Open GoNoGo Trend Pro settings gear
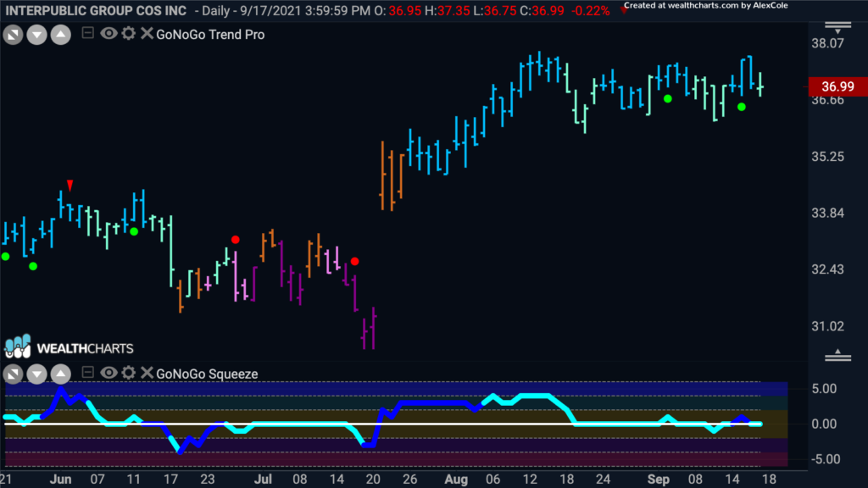Viewport: 868px width, 488px height. click(129, 33)
